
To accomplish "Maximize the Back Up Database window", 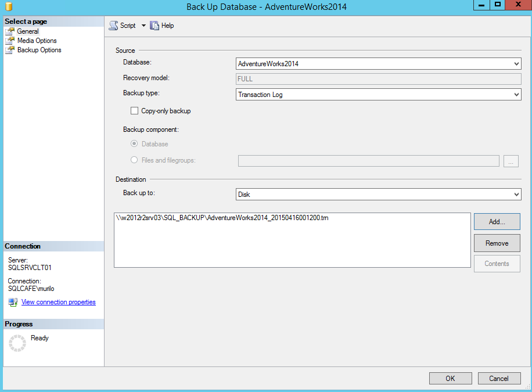I will [x=497, y=5].
